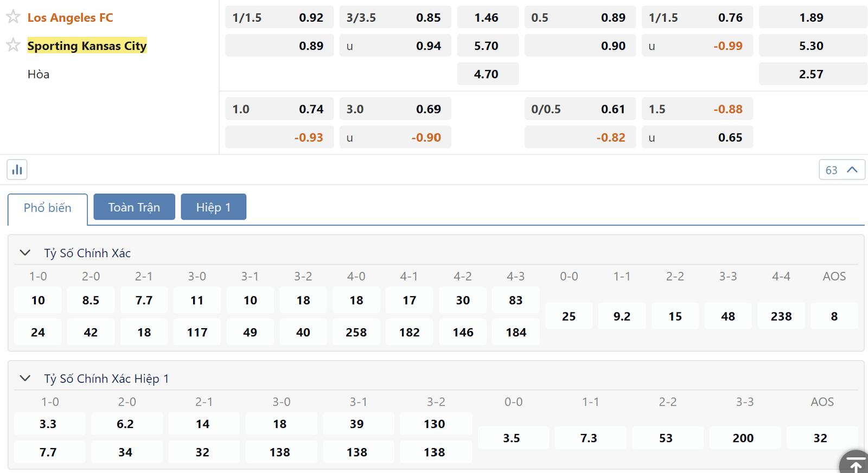Select under odds 0.94 full match
The height and width of the screenshot is (473, 868).
[395, 46]
